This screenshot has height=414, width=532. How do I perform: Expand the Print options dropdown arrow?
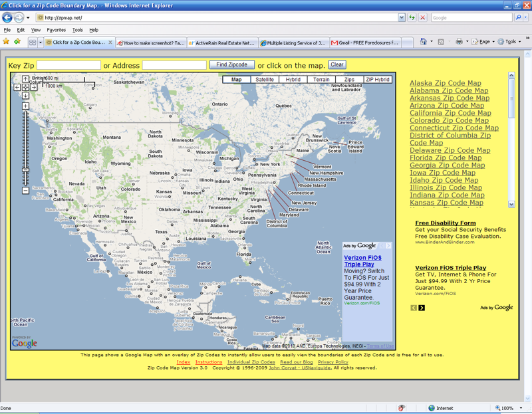467,41
